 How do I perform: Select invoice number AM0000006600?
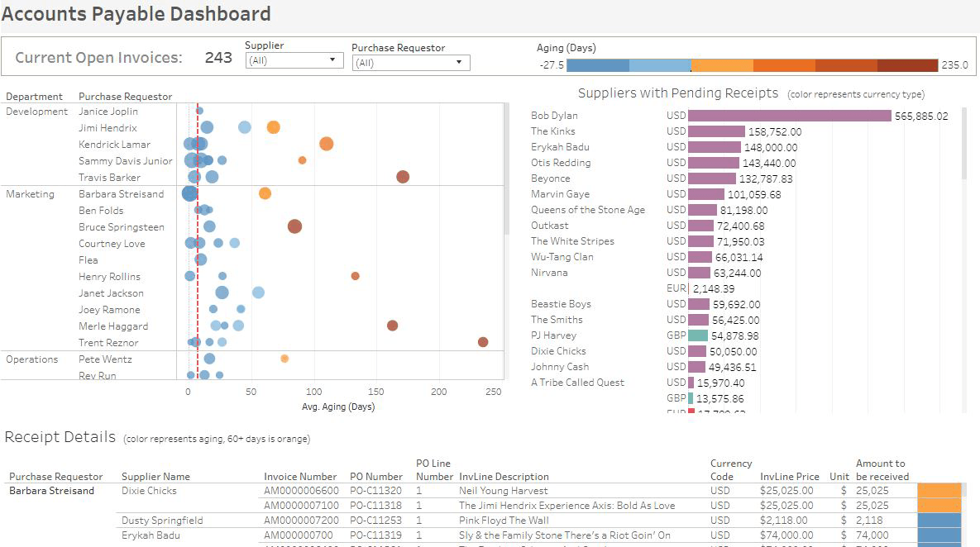click(301, 491)
